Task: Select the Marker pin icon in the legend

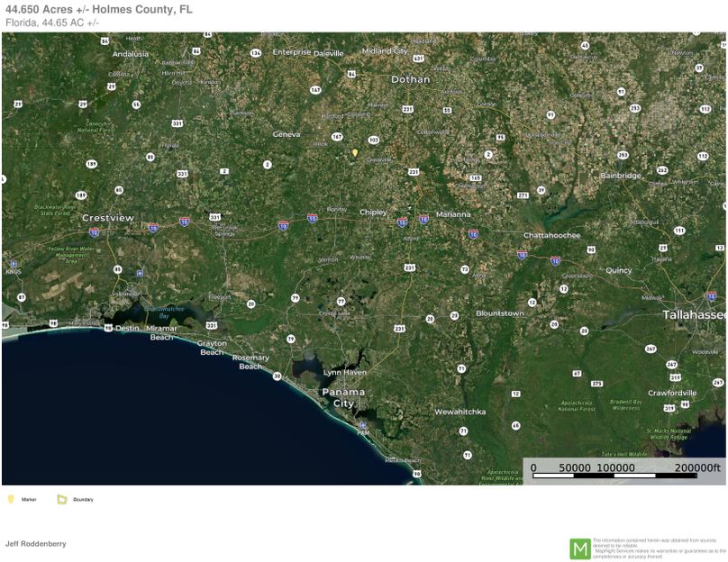Action: (11, 499)
